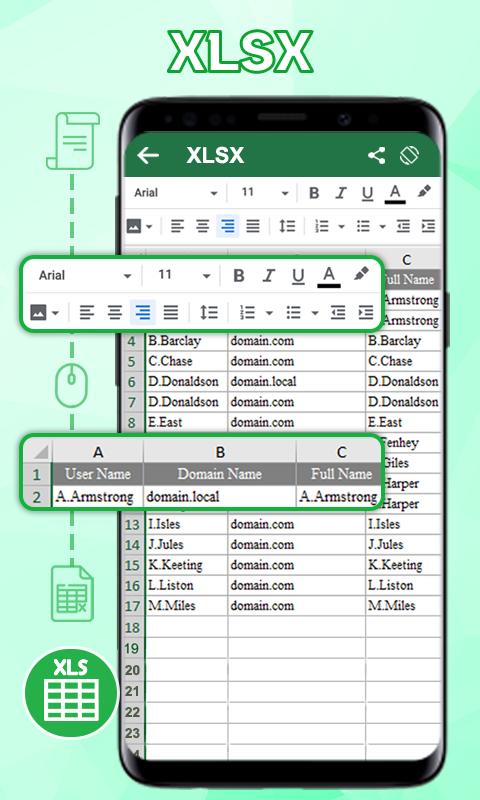
Task: Click increase indent in the enlarged callout toolbar
Action: (366, 312)
